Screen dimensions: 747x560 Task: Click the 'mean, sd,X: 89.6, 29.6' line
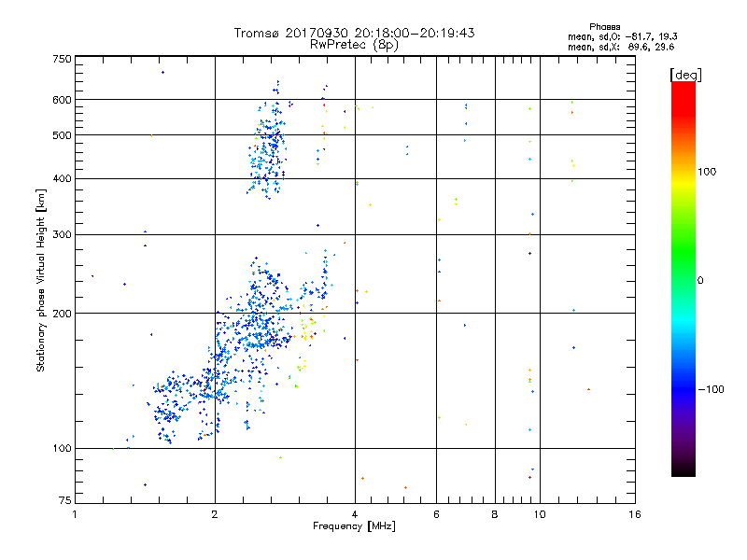[621, 47]
